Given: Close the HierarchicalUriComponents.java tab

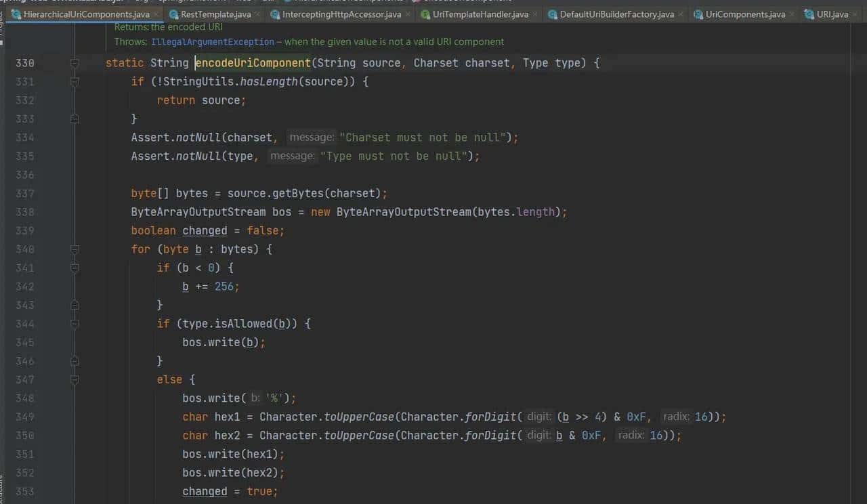Looking at the screenshot, I should pyautogui.click(x=156, y=14).
